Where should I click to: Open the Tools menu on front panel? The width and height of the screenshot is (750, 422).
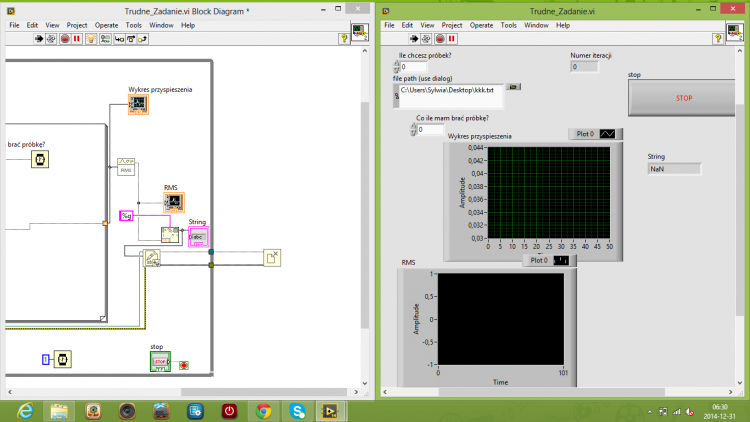point(508,25)
